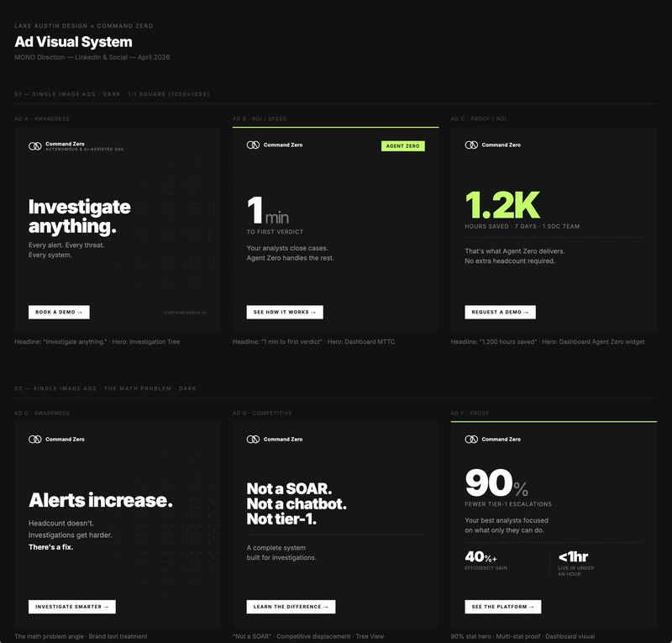672x643 pixels.
Task: Click the SEE THE PLATFORM button
Action: pos(502,607)
